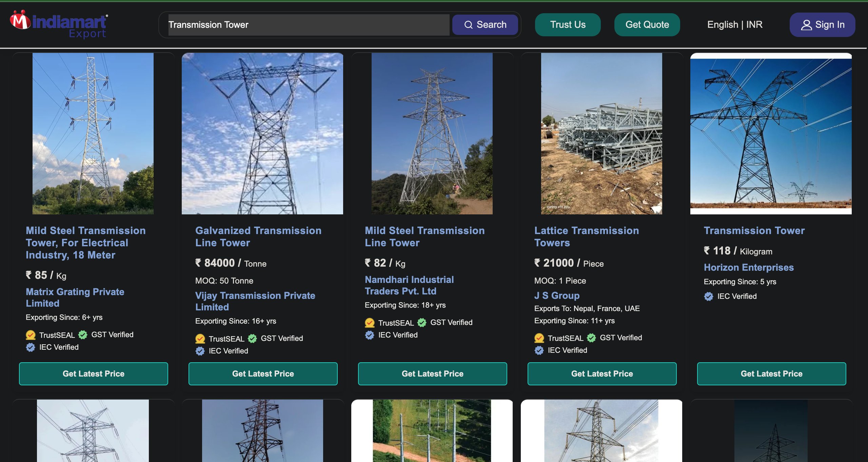Image resolution: width=868 pixels, height=462 pixels.
Task: Click the Trust Us button
Action: pyautogui.click(x=568, y=25)
